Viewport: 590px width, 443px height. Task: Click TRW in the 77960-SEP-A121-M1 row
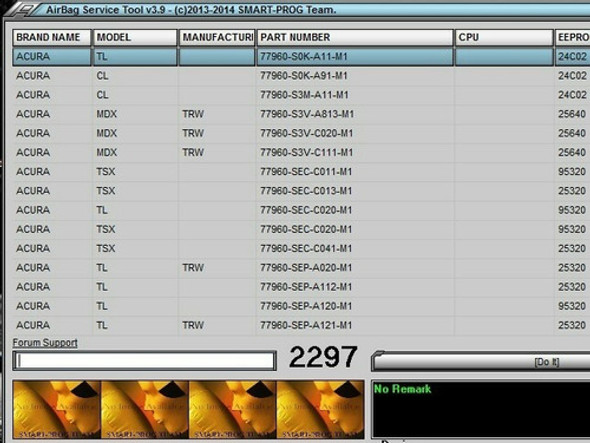point(193,326)
